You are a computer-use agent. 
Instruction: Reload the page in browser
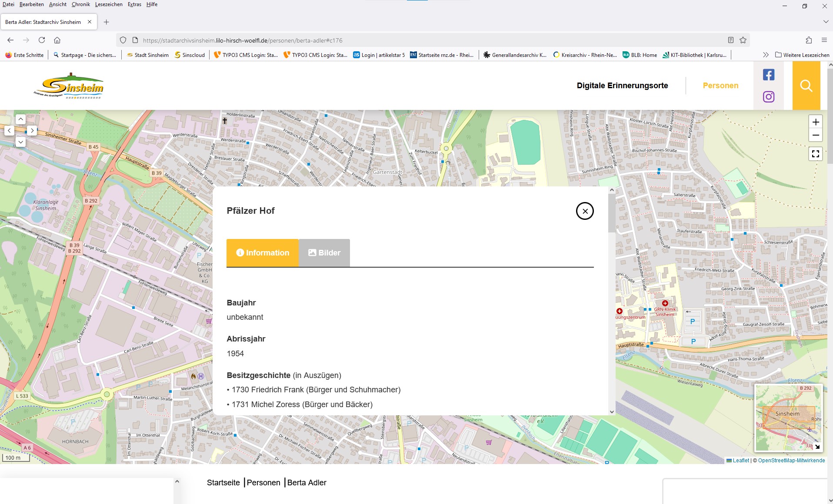click(42, 40)
